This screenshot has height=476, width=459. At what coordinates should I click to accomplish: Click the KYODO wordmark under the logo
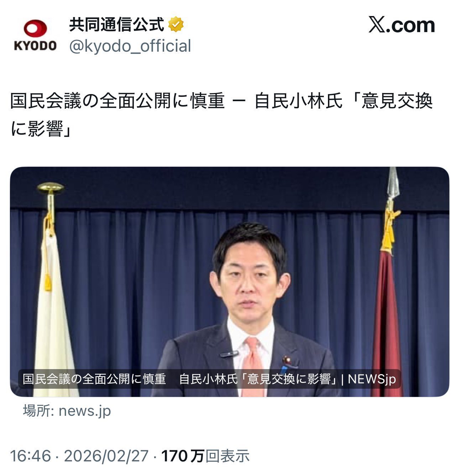(35, 46)
